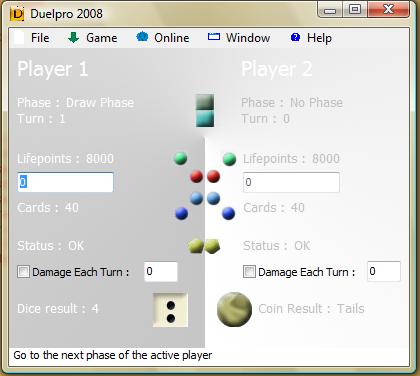Click 'Coin Result : Tails' text

coord(311,309)
